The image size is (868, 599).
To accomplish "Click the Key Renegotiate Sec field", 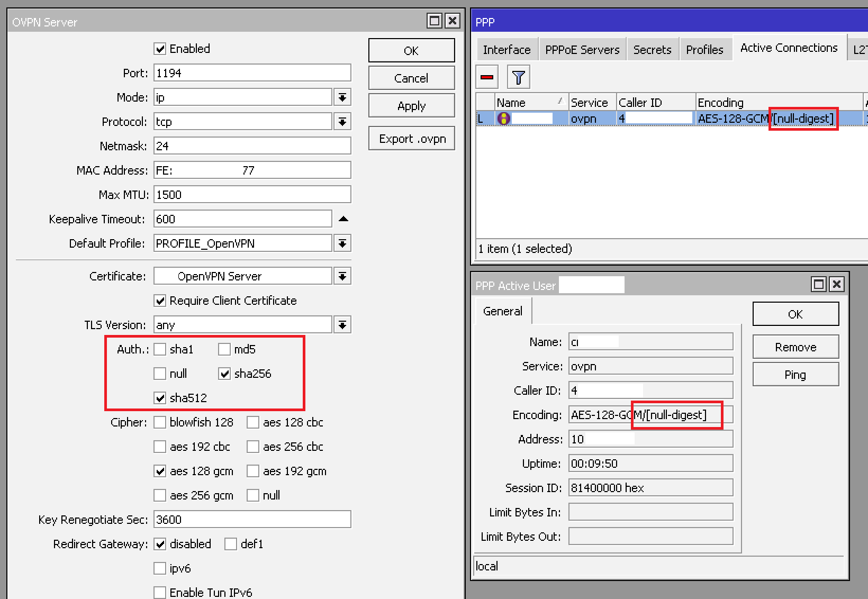I will (252, 520).
